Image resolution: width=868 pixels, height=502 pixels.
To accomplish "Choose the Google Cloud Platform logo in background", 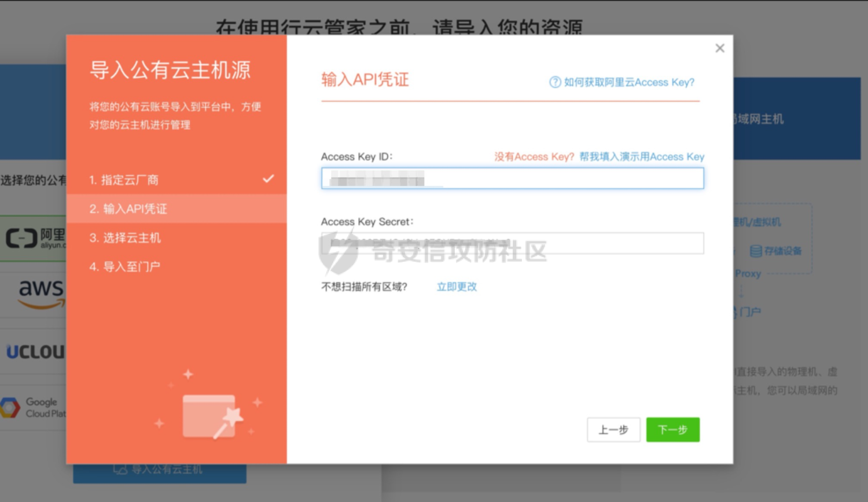I will pyautogui.click(x=33, y=408).
